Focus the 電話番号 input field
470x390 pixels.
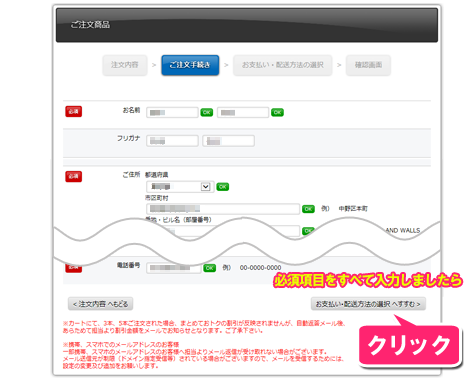point(174,268)
